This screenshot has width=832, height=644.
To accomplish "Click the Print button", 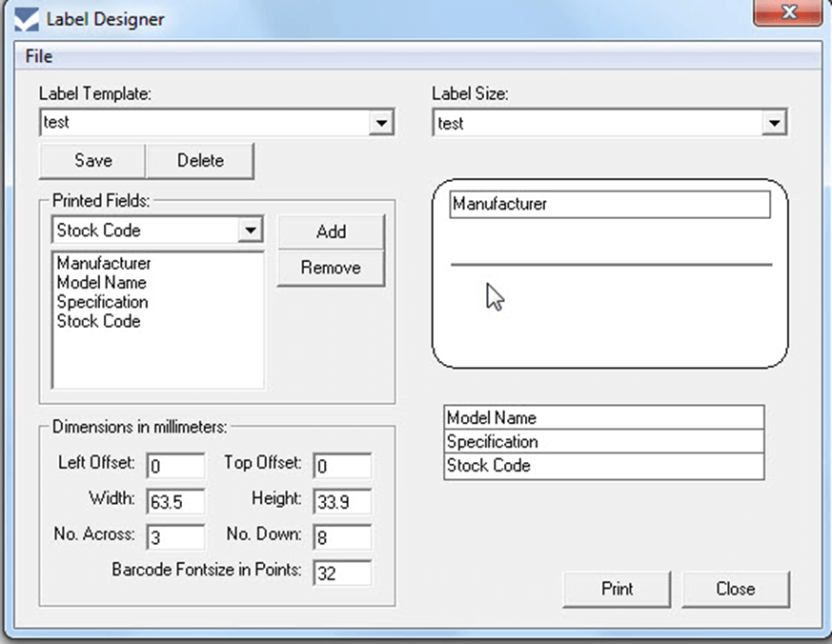I will (617, 589).
